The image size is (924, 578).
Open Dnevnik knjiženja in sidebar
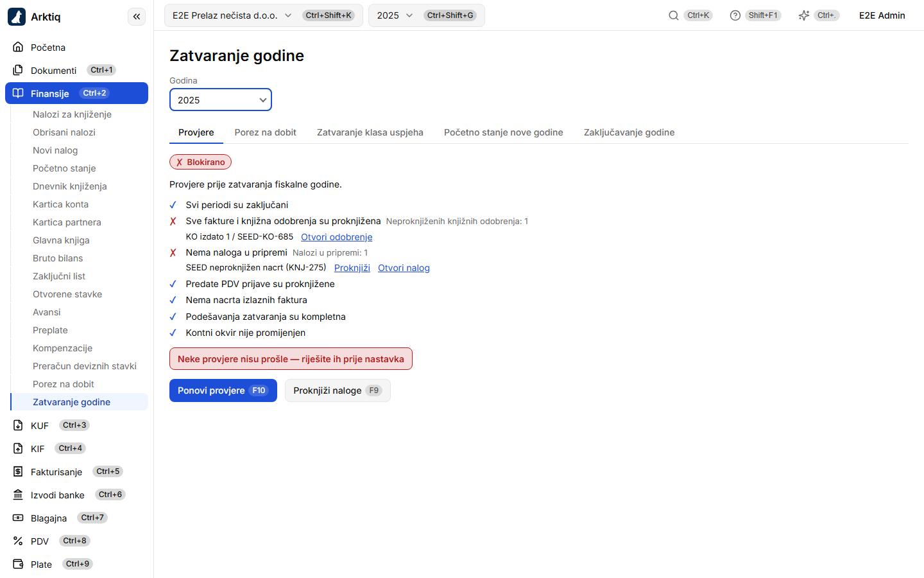pyautogui.click(x=80, y=186)
